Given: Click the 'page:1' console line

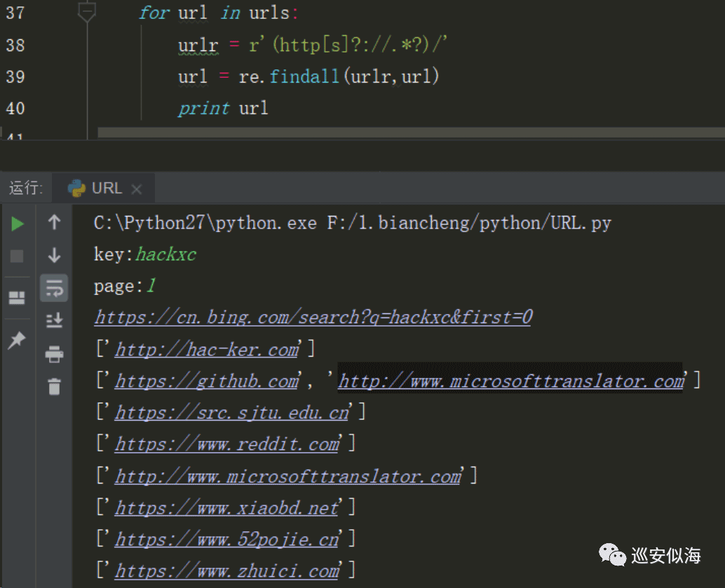Looking at the screenshot, I should 125,286.
